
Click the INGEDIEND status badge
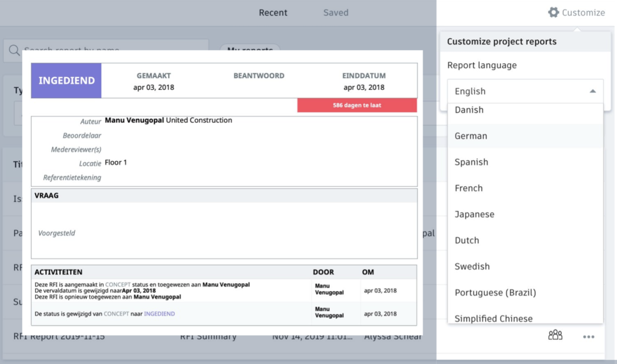click(66, 81)
